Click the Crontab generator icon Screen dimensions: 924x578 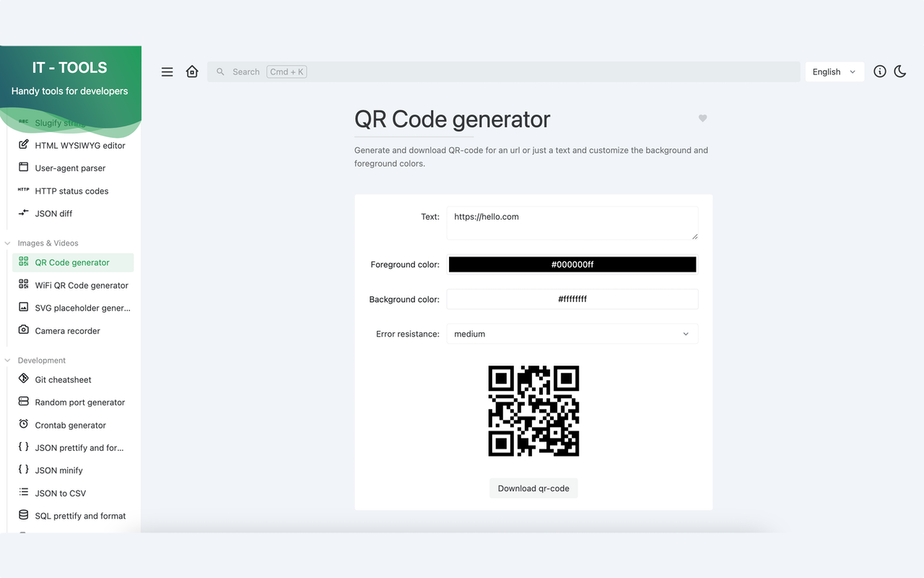24,425
